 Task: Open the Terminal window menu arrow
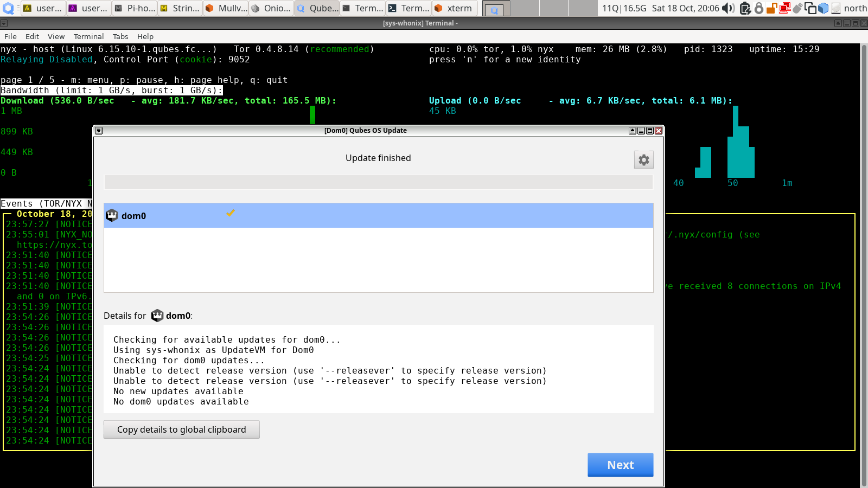4,23
